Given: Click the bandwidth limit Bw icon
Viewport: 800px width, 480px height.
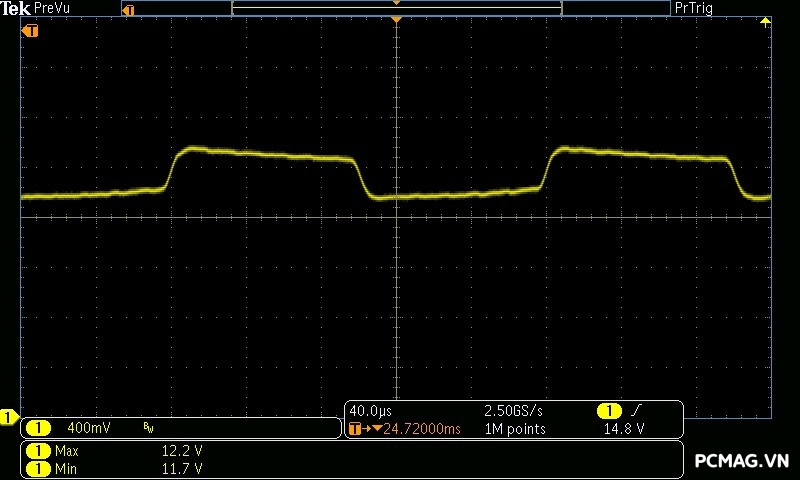Looking at the screenshot, I should click(x=148, y=428).
